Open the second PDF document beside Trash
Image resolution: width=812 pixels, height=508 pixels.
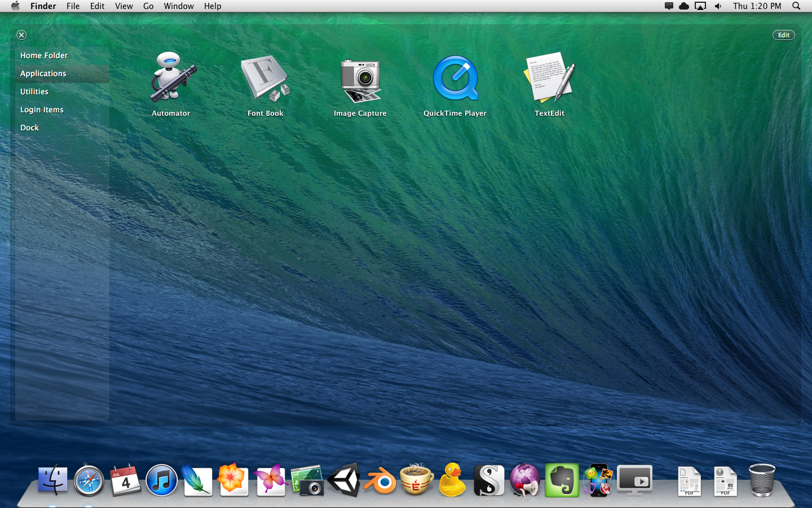click(x=725, y=481)
